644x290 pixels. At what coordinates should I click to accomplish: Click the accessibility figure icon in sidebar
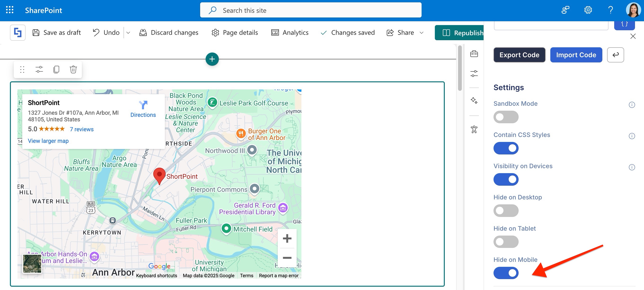[x=474, y=129]
